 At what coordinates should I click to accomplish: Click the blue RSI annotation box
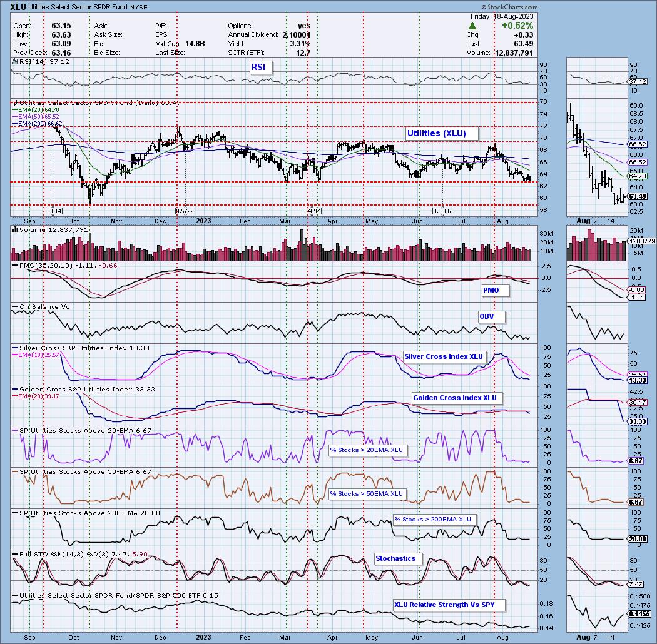tap(261, 68)
